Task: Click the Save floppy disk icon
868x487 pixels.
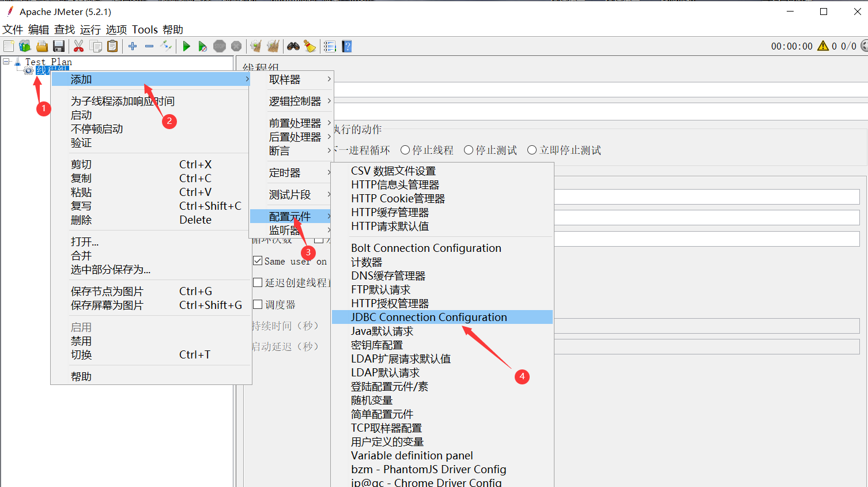Action: pyautogui.click(x=59, y=46)
